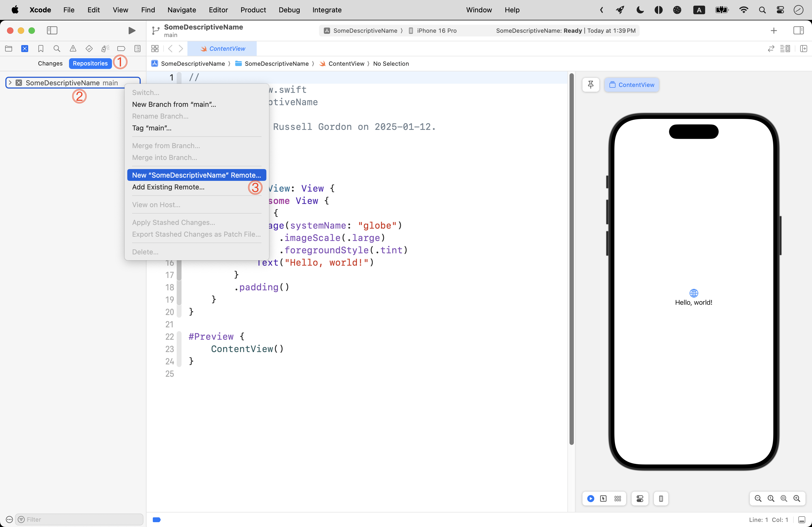The width and height of the screenshot is (812, 527).
Task: Click the add editor split icon
Action: [803, 49]
